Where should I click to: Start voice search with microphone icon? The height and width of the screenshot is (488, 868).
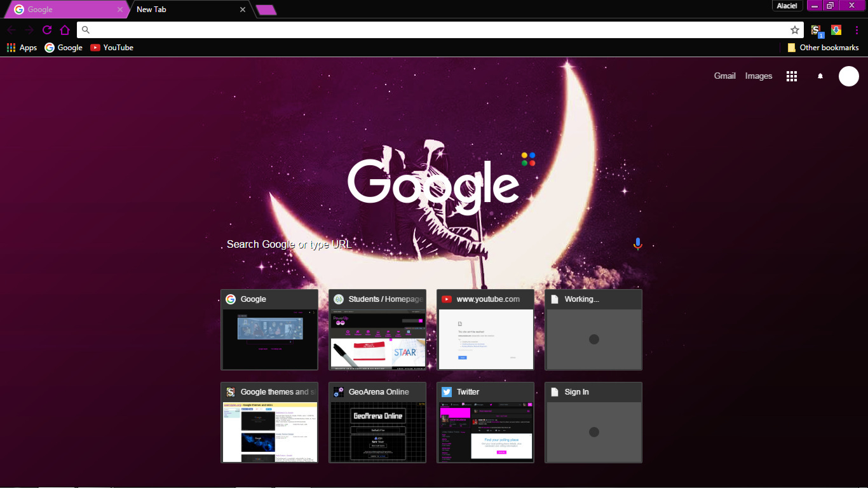[638, 244]
